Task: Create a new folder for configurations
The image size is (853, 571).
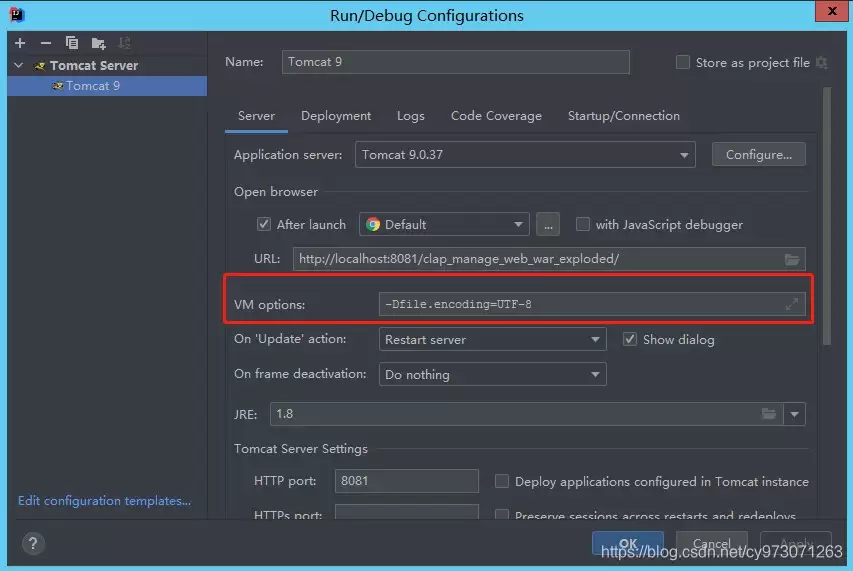Action: tap(98, 43)
